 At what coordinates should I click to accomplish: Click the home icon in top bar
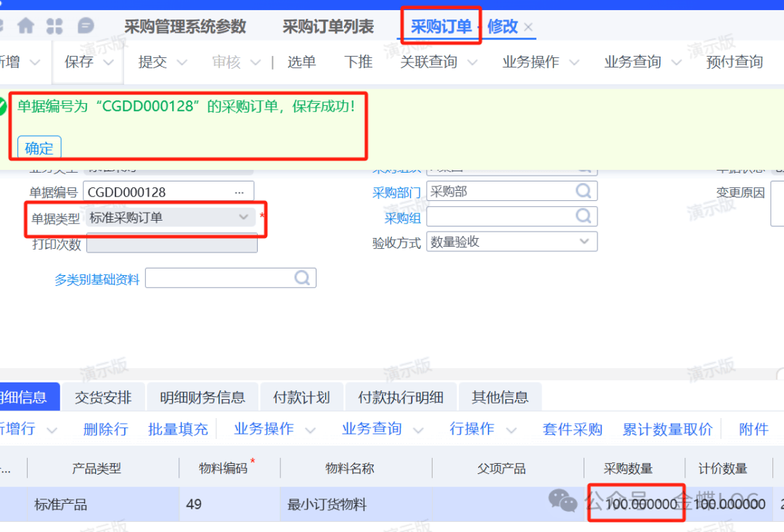[x=26, y=27]
